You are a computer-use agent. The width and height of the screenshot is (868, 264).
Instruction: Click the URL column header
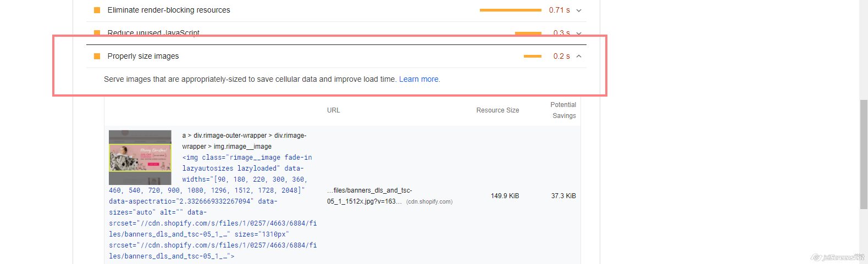333,110
